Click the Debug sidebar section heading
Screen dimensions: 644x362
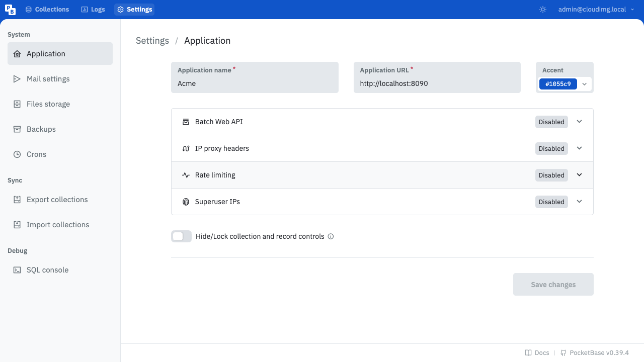[x=17, y=251]
